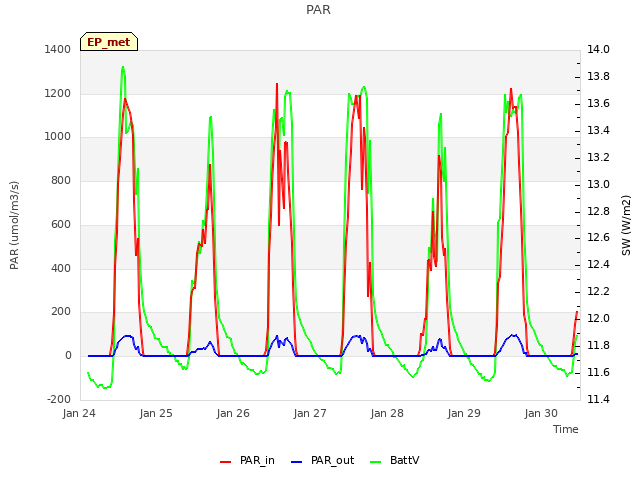Click the 800 left axis label

pos(61,180)
